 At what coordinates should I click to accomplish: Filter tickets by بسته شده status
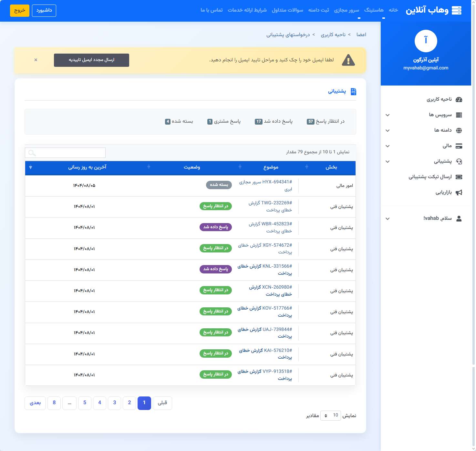point(179,121)
